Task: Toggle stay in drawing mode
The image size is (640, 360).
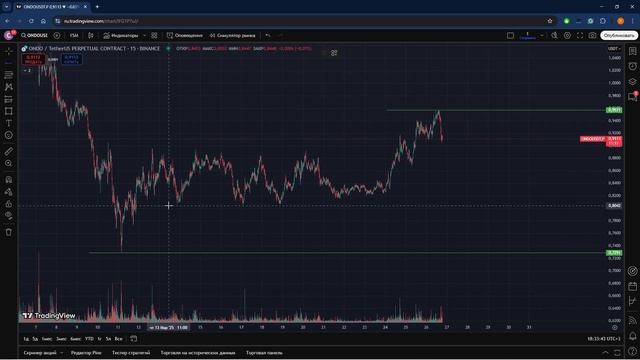Action: 9,192
